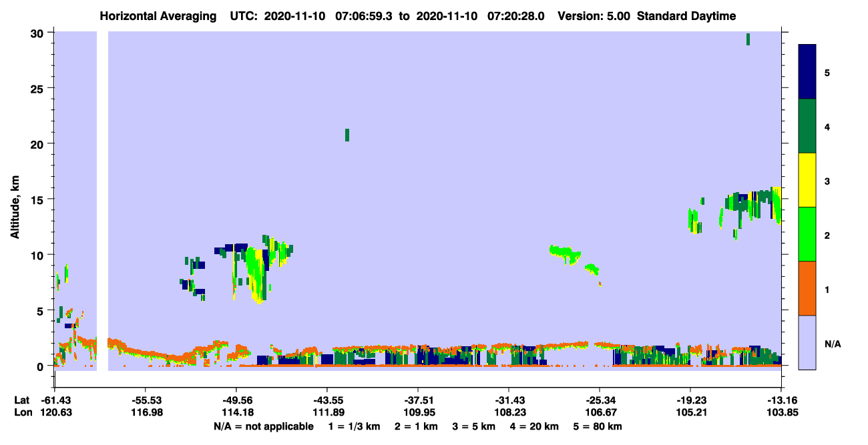Click the 'Standard Daytime' label

(x=686, y=16)
